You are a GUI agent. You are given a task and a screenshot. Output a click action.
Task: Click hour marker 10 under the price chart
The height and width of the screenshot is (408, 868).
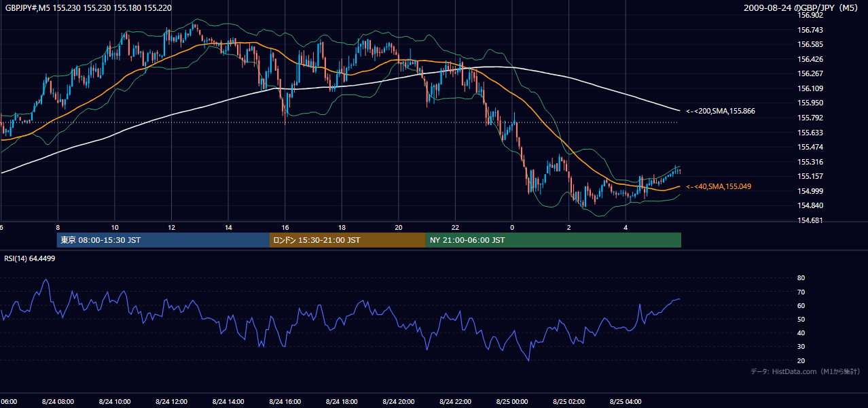tap(115, 228)
